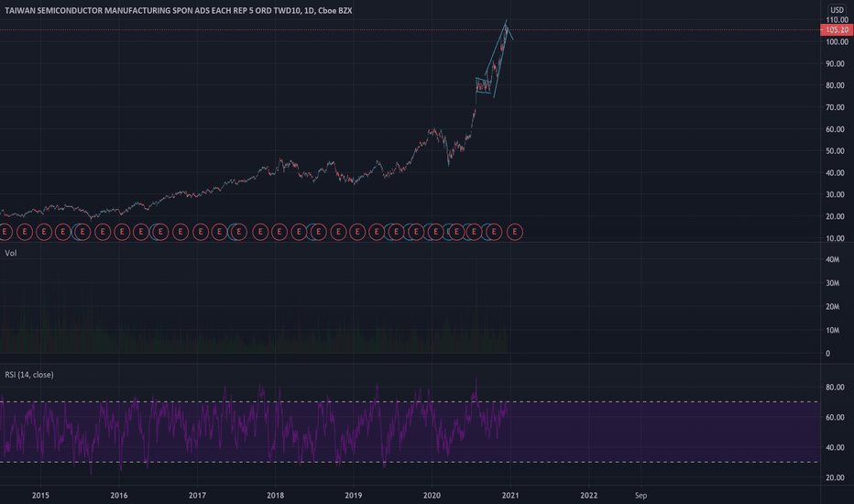This screenshot has width=854, height=504.
Task: Click the 2020 label on time axis
Action: click(x=432, y=495)
